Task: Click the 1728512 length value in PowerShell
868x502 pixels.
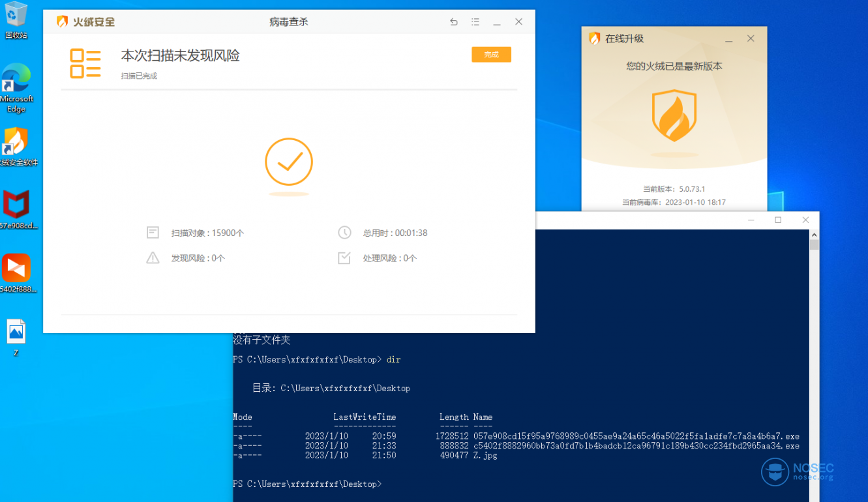Action: coord(452,436)
